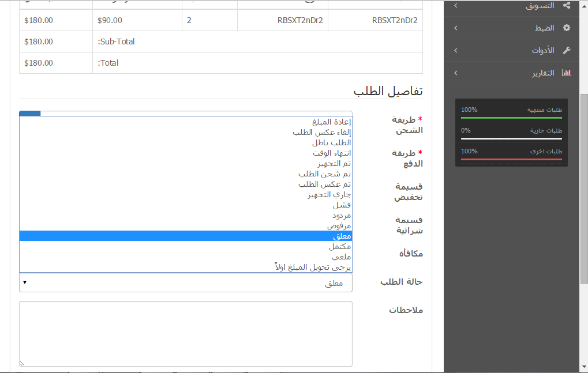Click the التقارير bar chart icon
The image size is (588, 373).
[566, 73]
